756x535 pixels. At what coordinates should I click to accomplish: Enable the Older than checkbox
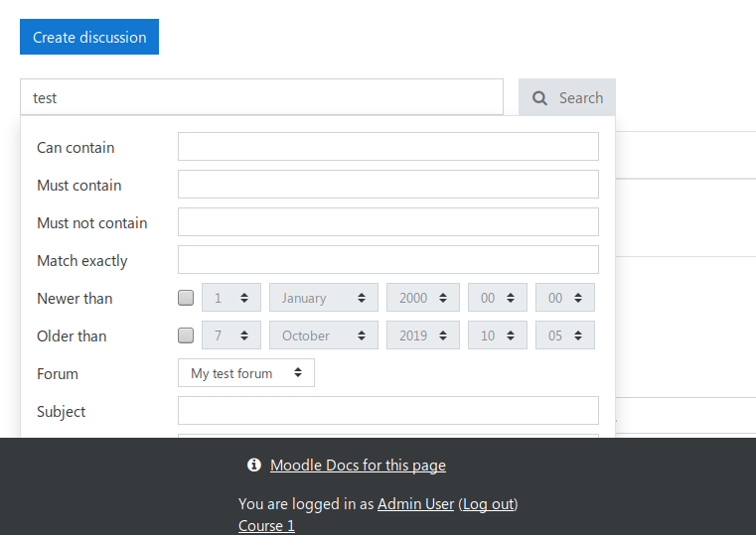pos(186,335)
